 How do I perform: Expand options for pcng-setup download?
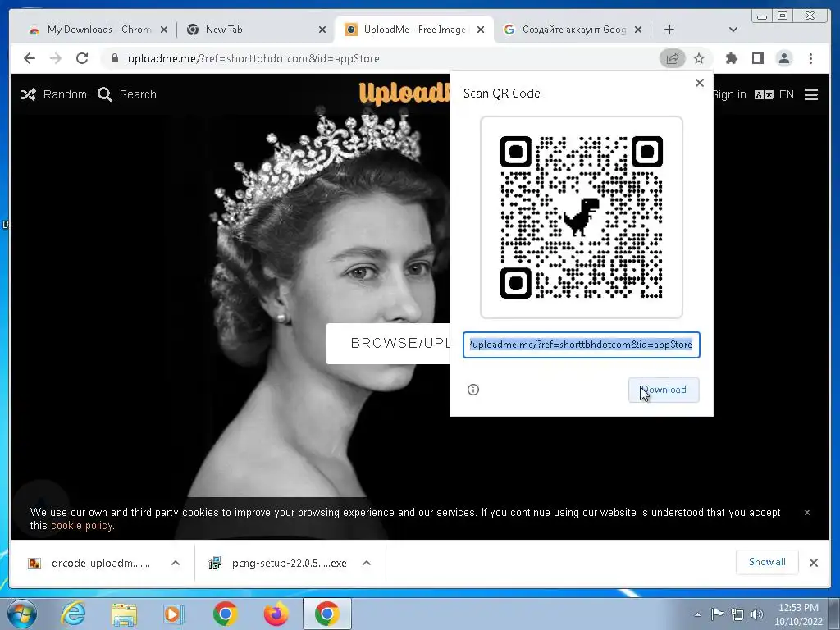[x=367, y=563]
